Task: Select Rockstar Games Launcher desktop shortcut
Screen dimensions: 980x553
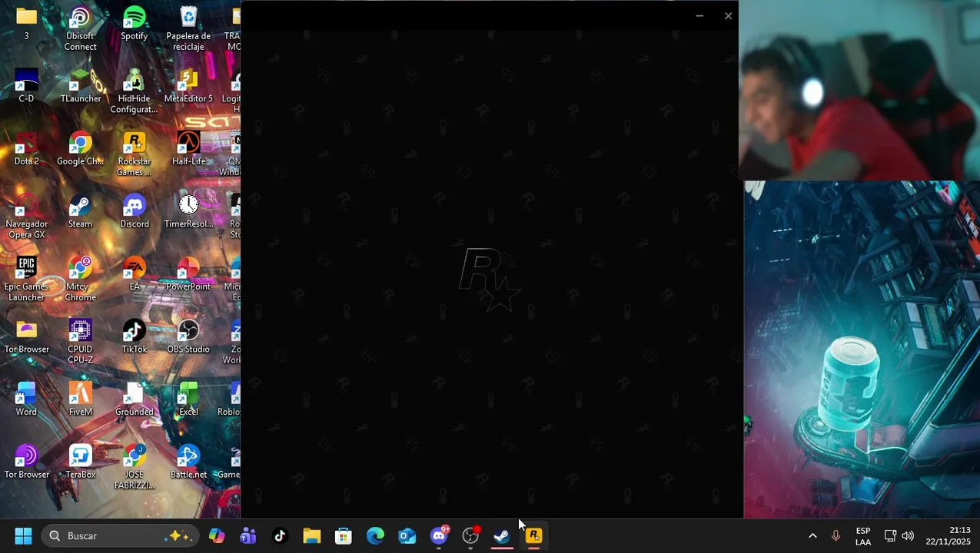Action: [x=134, y=154]
